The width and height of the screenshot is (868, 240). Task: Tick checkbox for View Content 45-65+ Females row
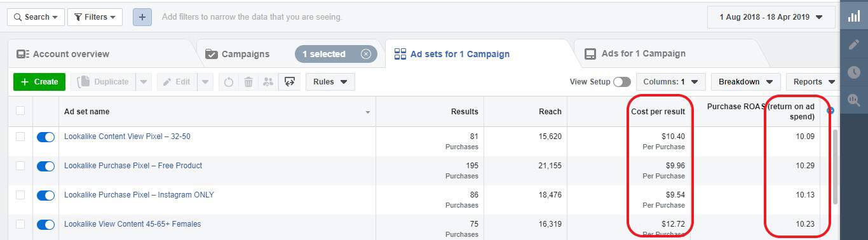(x=20, y=224)
